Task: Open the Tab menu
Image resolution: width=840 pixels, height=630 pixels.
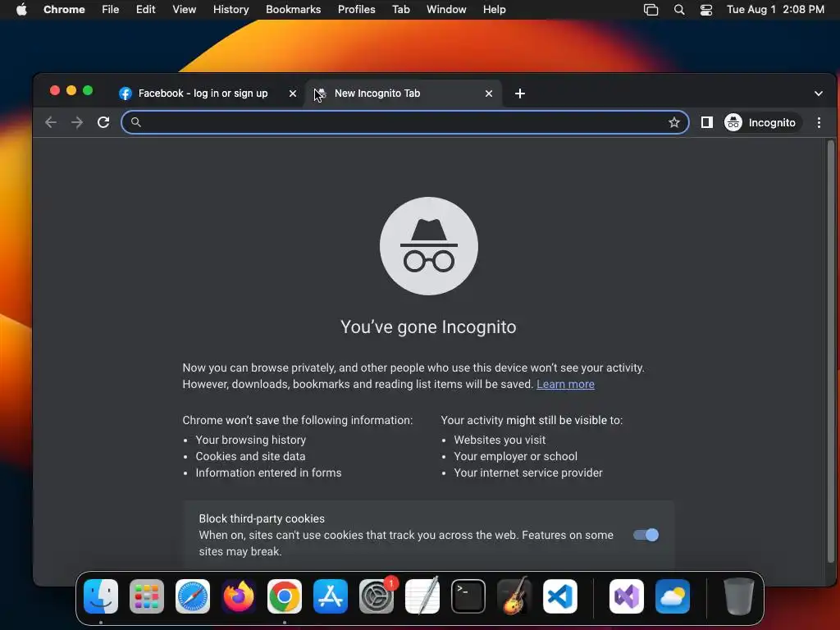Action: tap(400, 10)
